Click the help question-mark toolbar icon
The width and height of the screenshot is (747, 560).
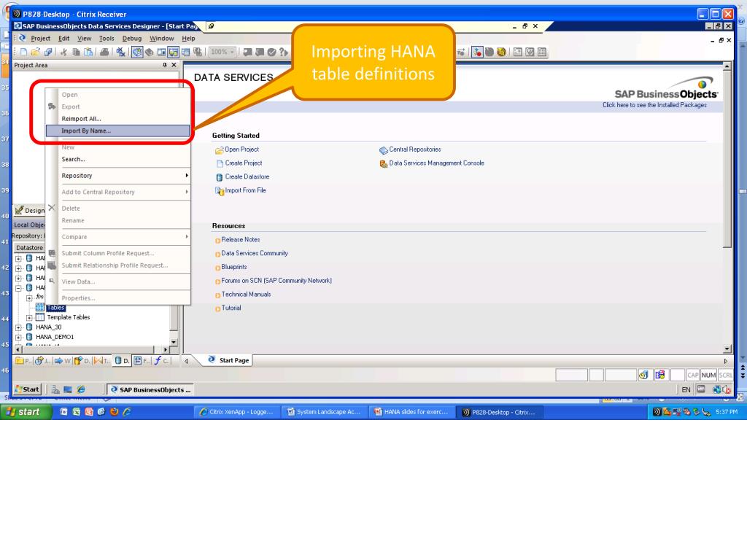tap(284, 52)
